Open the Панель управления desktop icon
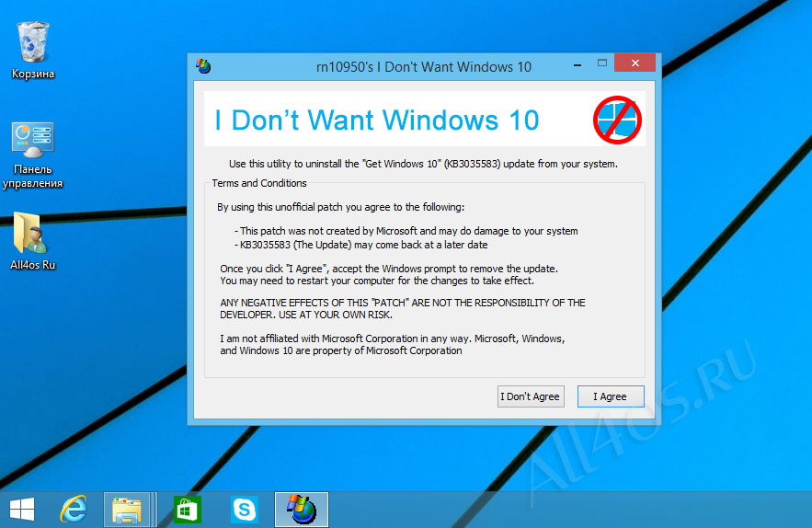This screenshot has height=528, width=812. coord(32,155)
